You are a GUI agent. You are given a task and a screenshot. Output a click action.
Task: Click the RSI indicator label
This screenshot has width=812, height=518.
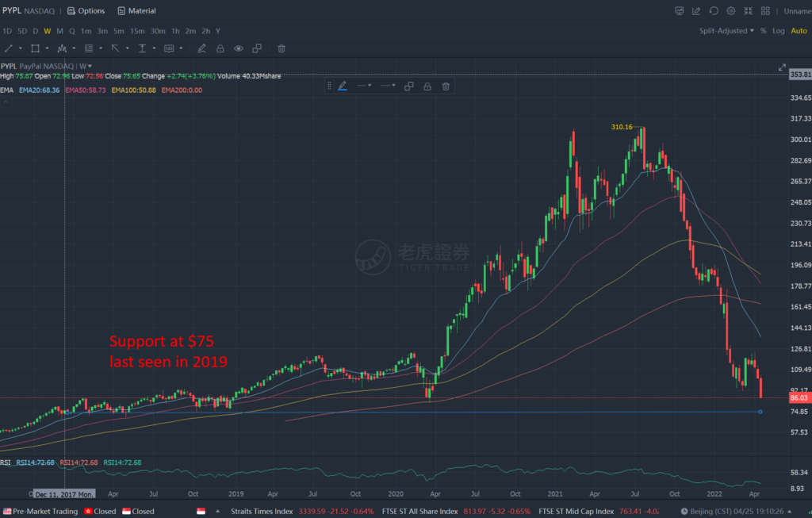pos(6,462)
